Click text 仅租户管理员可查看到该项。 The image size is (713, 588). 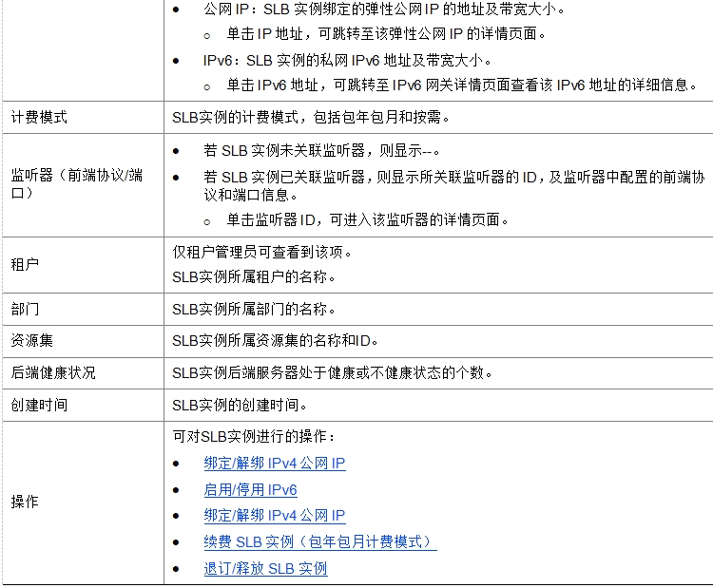point(262,252)
